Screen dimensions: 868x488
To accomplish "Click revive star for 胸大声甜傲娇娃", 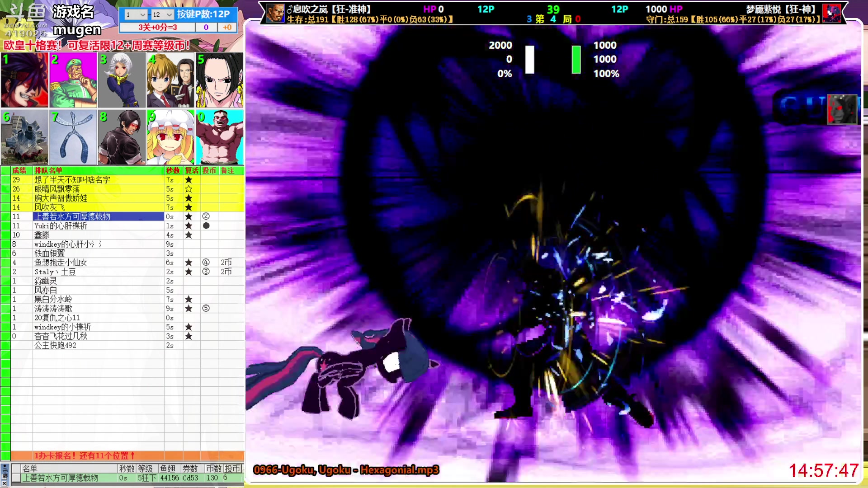I will click(189, 198).
